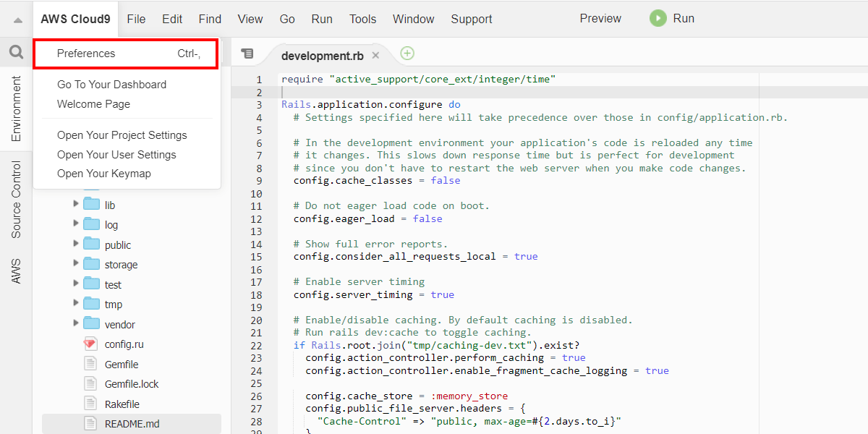868x434 pixels.
Task: Expand the test folder arrow
Action: point(76,284)
